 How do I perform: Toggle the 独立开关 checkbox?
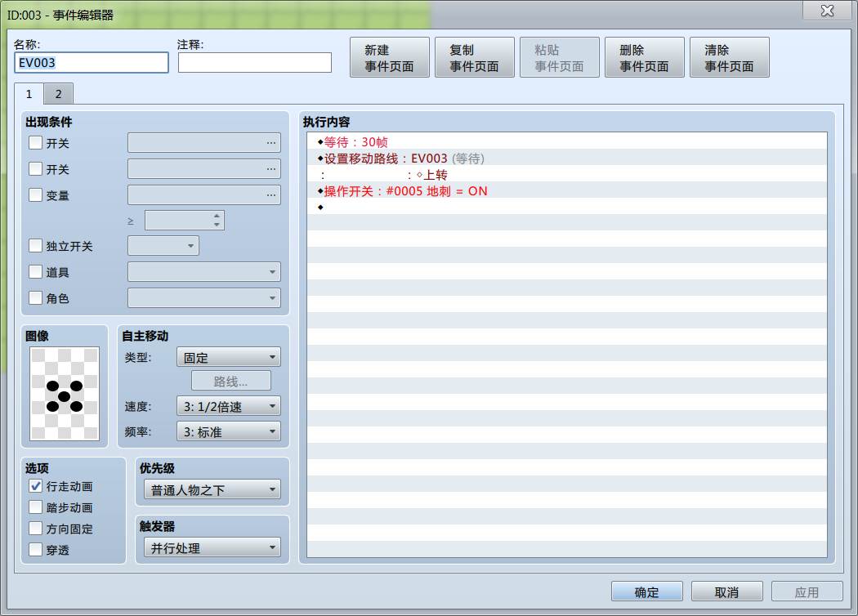point(36,246)
